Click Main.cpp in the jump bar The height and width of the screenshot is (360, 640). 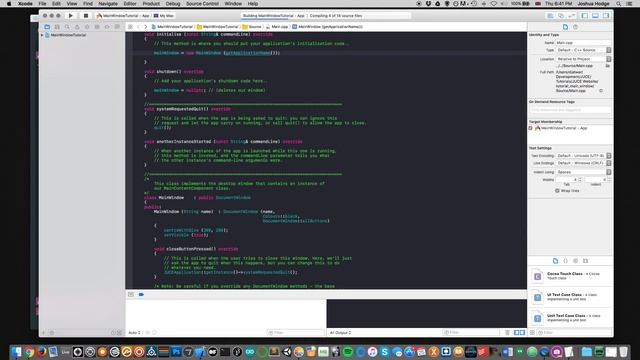(277, 27)
